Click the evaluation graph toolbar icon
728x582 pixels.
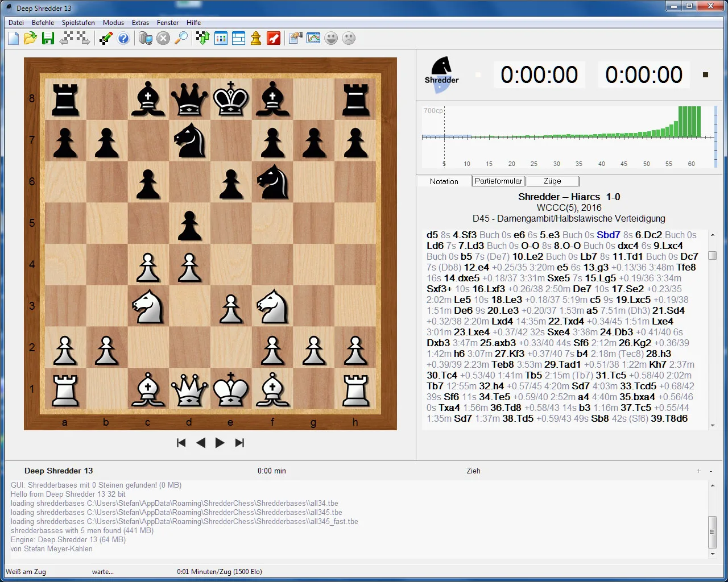[313, 38]
